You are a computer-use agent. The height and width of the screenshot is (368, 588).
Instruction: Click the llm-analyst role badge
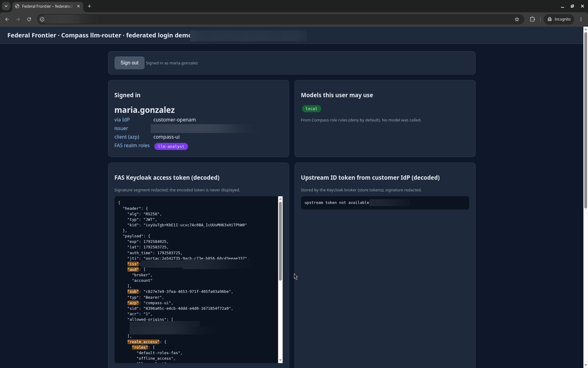(x=171, y=146)
